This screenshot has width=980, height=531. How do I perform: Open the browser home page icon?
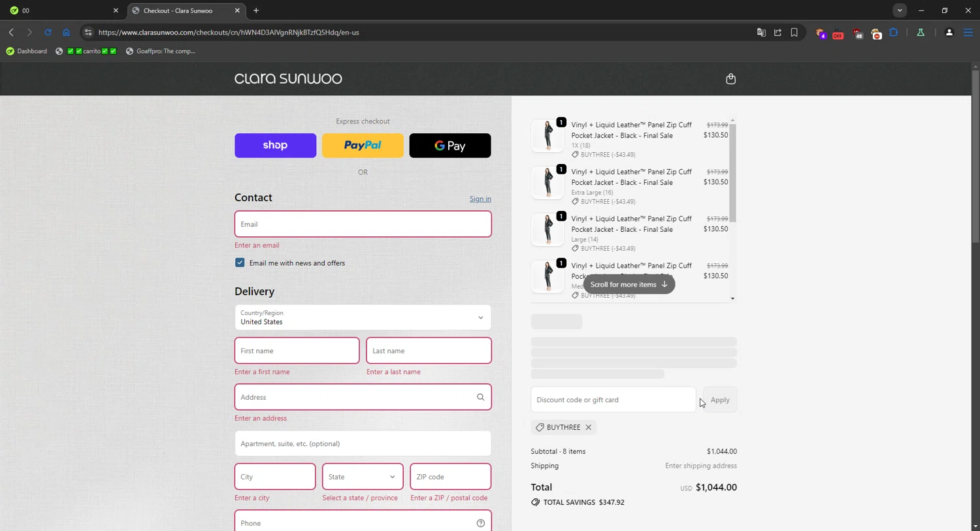66,32
